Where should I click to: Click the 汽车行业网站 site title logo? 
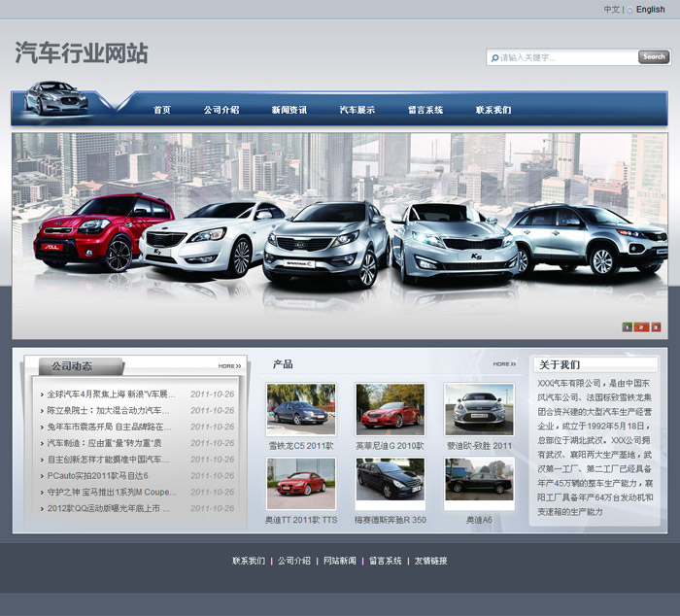(x=82, y=52)
